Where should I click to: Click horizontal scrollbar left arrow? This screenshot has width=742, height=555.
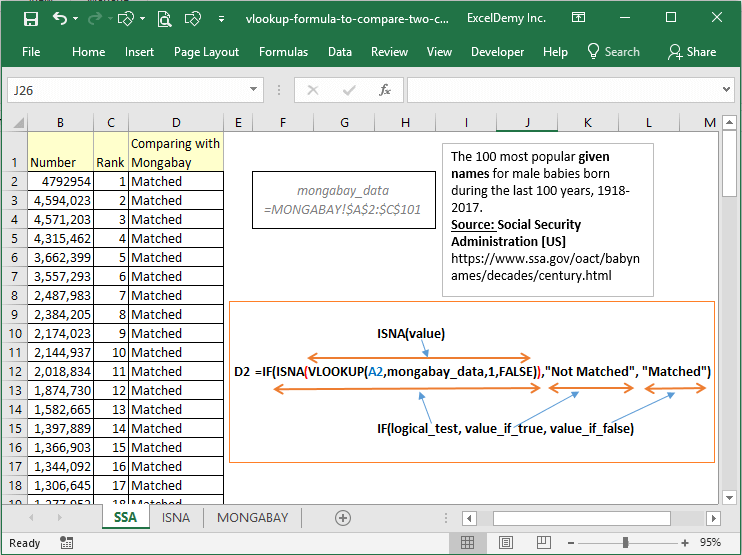469,518
